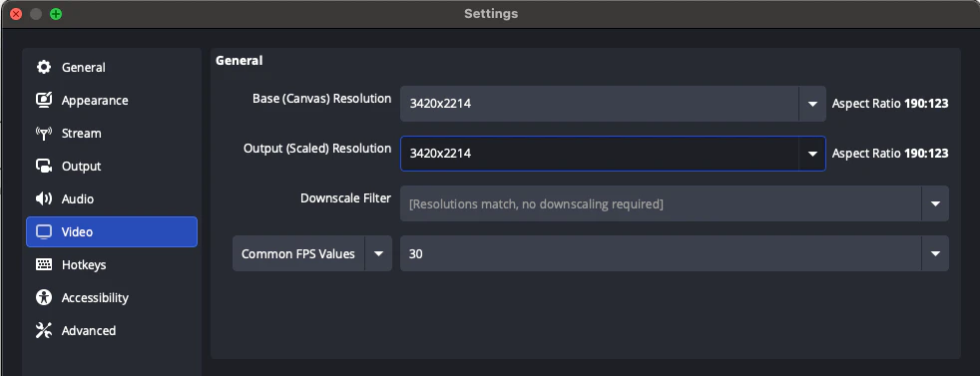
Task: Click the Advanced wrench icon
Action: click(x=44, y=330)
